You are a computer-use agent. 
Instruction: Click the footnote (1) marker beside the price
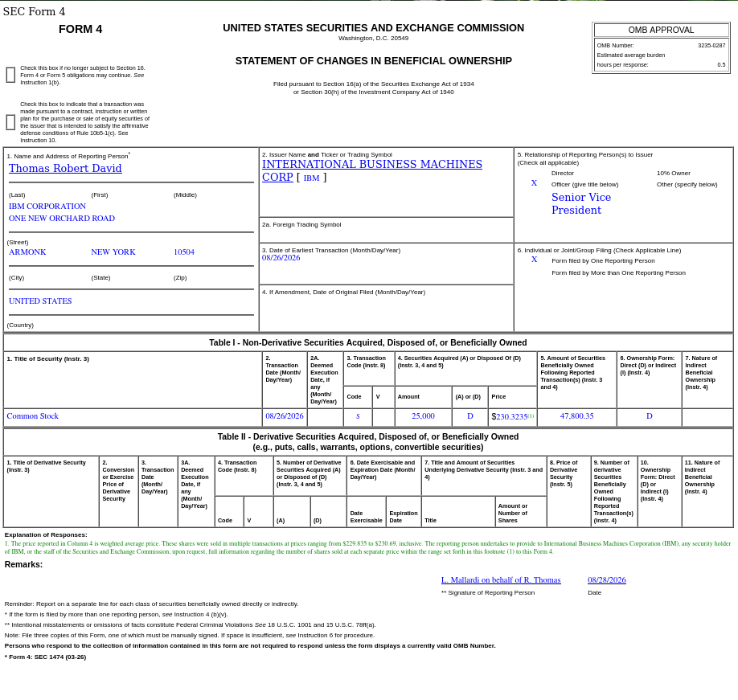(531, 415)
